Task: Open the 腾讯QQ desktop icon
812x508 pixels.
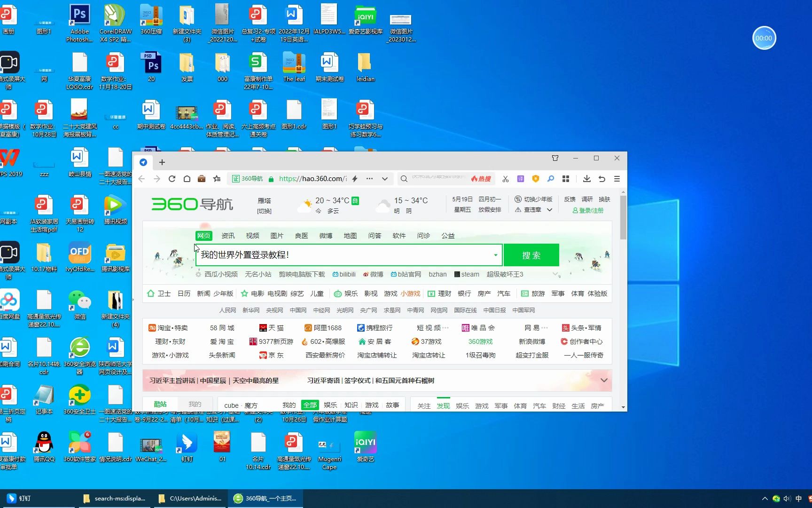Action: click(x=44, y=447)
